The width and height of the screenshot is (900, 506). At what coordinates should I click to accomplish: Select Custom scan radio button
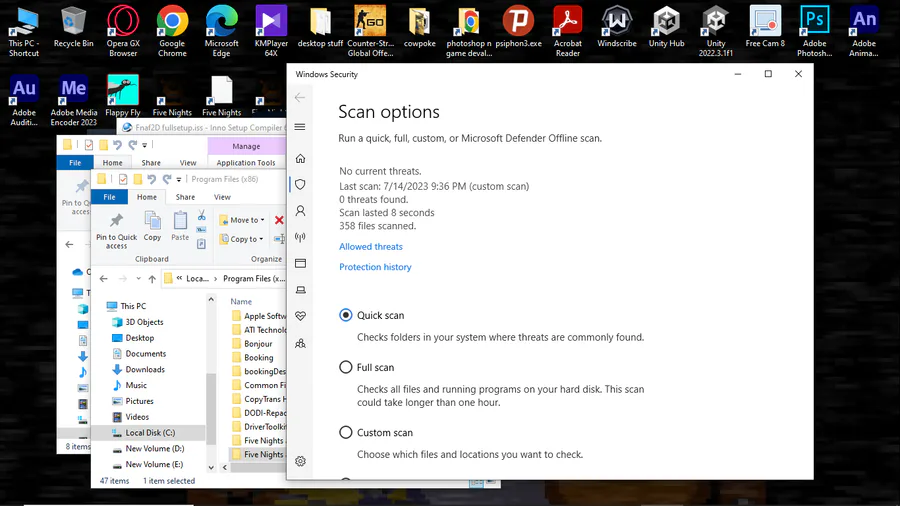(x=346, y=433)
